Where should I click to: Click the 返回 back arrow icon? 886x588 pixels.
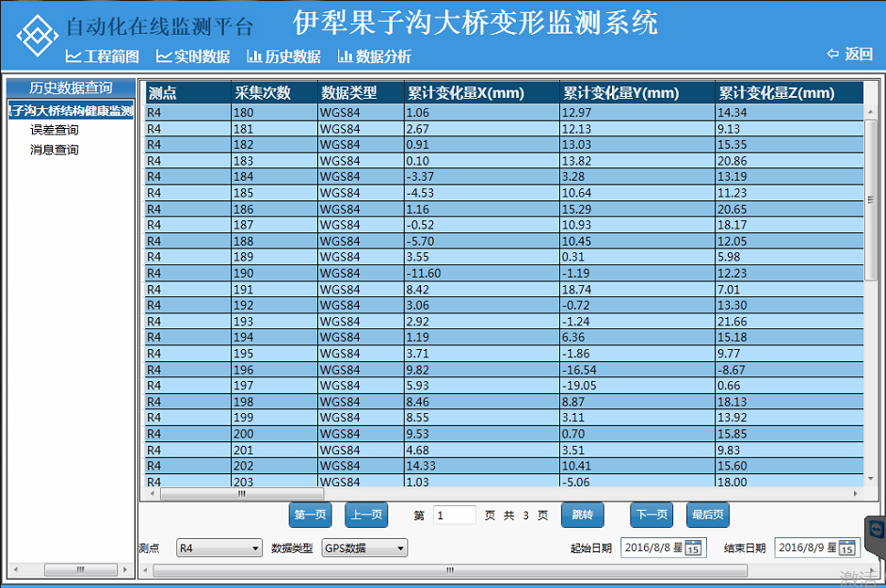pos(832,54)
